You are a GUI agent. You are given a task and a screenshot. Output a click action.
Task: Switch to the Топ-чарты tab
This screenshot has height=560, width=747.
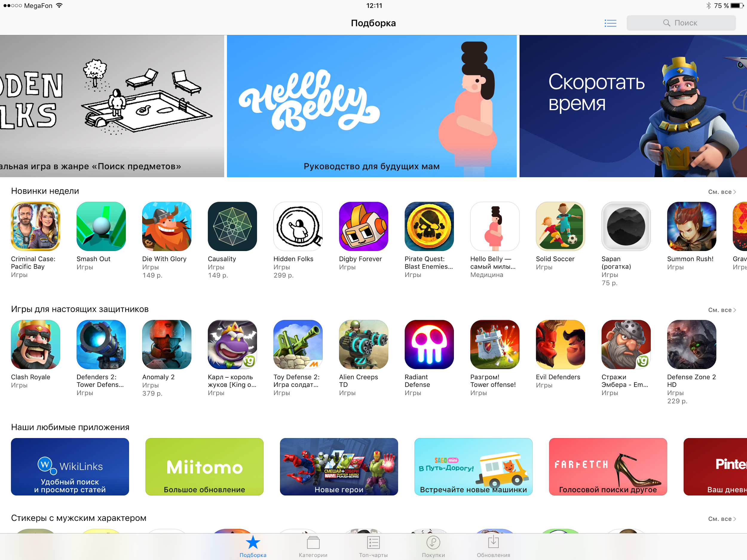click(x=373, y=547)
